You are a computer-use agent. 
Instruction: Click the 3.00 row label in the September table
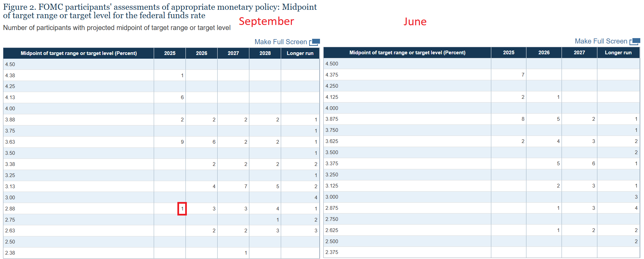(10, 198)
